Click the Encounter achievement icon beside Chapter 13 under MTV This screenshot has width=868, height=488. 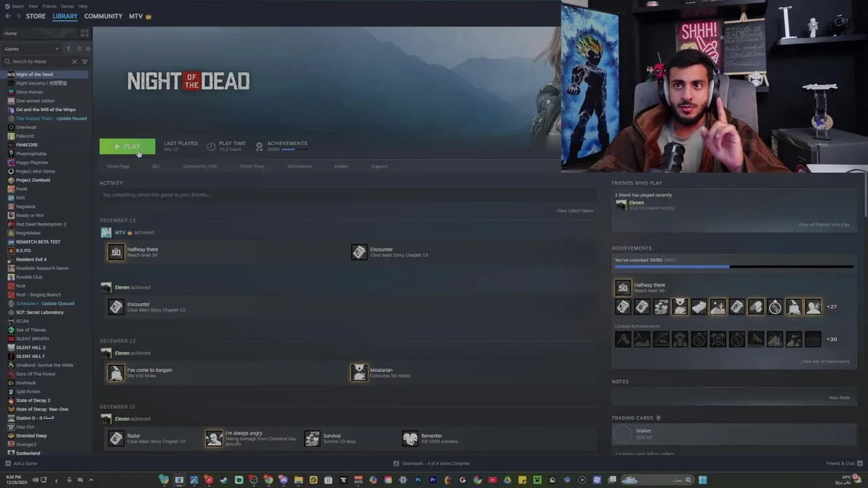coord(359,252)
